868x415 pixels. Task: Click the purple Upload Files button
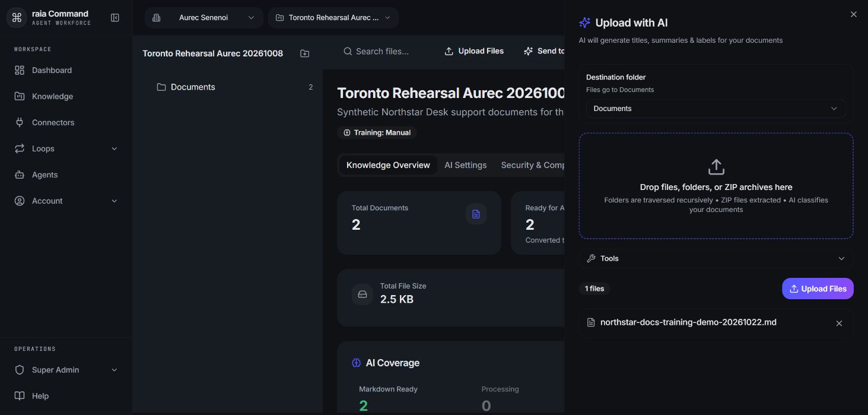pyautogui.click(x=818, y=289)
